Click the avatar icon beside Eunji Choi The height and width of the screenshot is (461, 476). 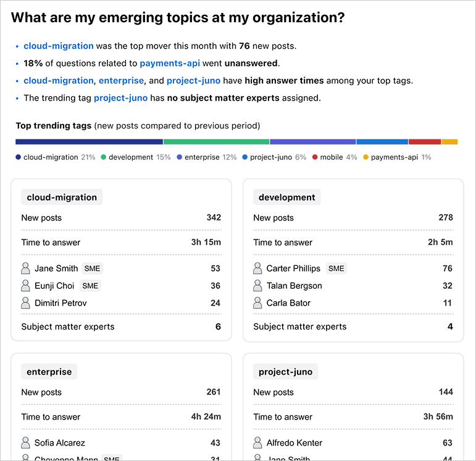coord(26,286)
